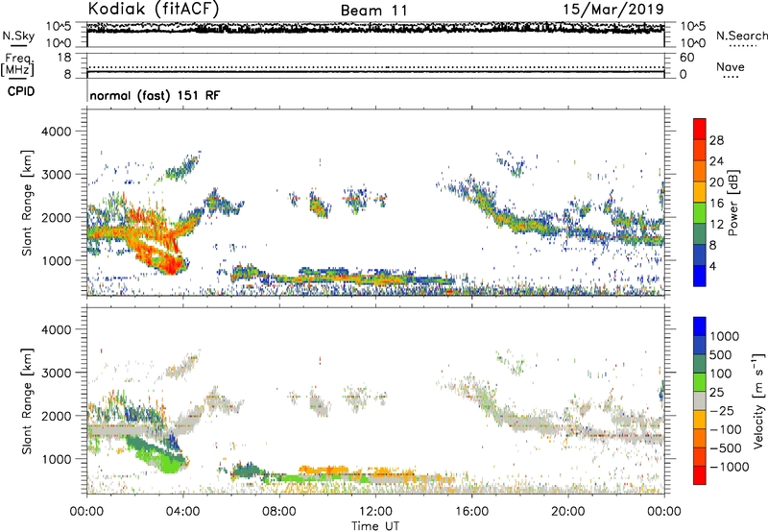Click the 'Time UT' axis label

pyautogui.click(x=375, y=526)
